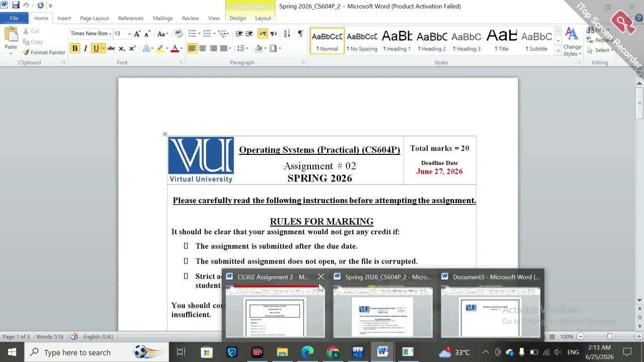The height and width of the screenshot is (362, 644).
Task: Toggle Align Text Left
Action: pos(192,48)
